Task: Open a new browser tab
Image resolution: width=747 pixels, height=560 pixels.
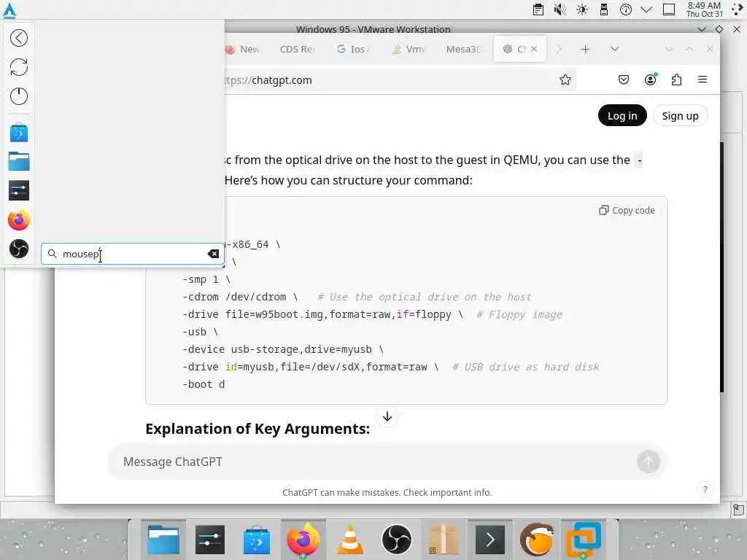Action: tap(586, 49)
